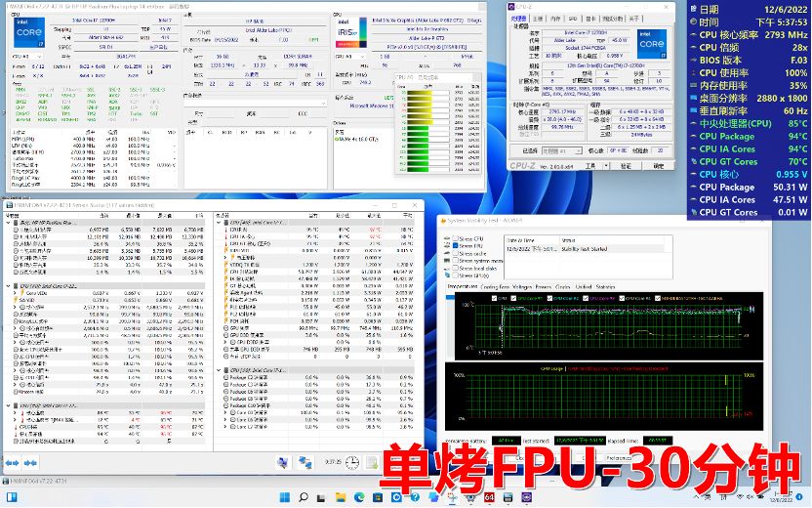Image resolution: width=812 pixels, height=508 pixels.
Task: Toggle the CPU graph legend checkbox
Action: pyautogui.click(x=494, y=298)
